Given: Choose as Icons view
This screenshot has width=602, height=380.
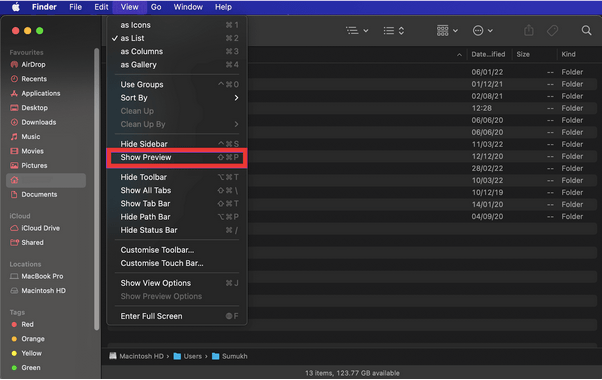Looking at the screenshot, I should (177, 25).
